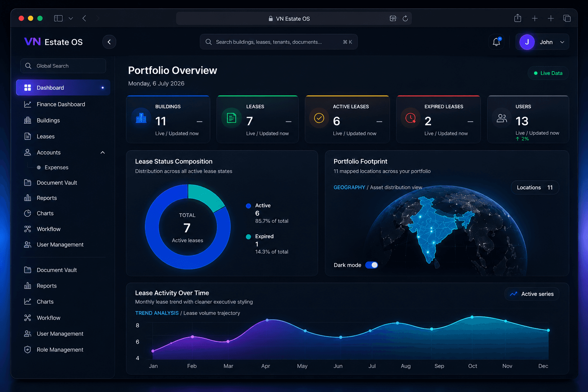Click the grid icon on Dashboard item
Screen dimensions: 588x392
coord(28,88)
